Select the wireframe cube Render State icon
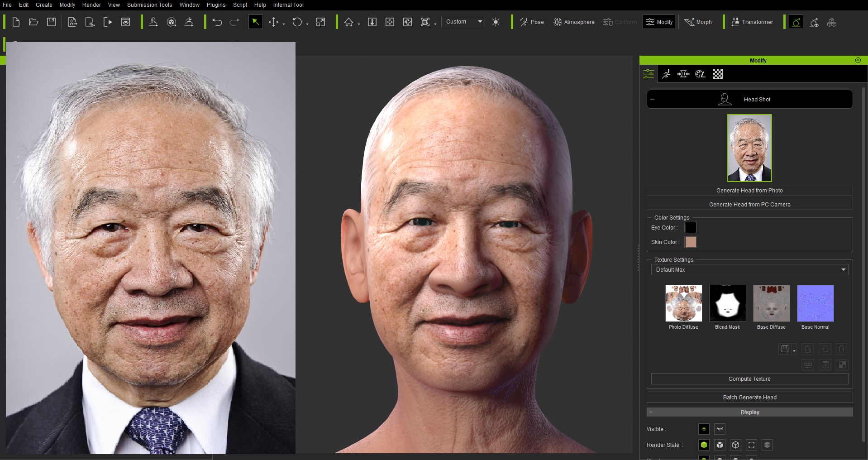The image size is (868, 460). (x=736, y=445)
